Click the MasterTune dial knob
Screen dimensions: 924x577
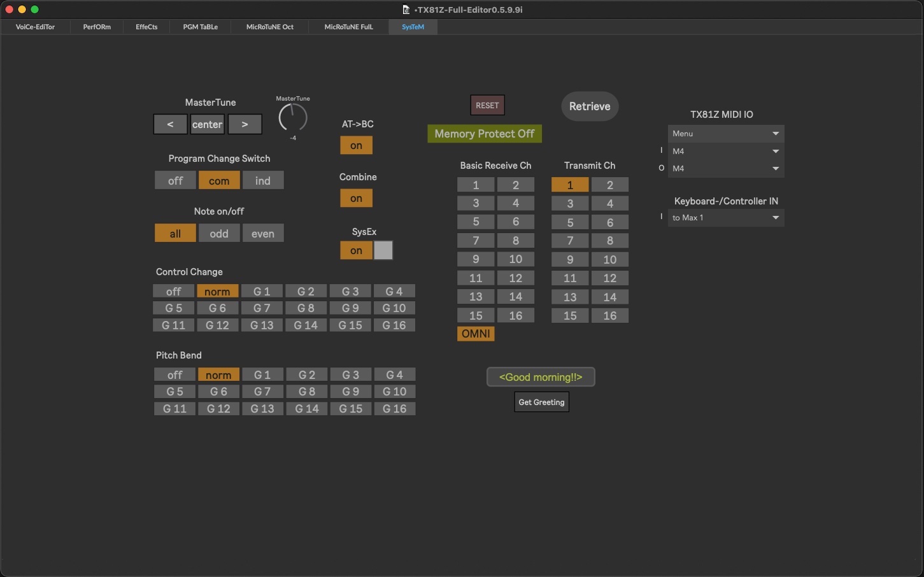(293, 118)
